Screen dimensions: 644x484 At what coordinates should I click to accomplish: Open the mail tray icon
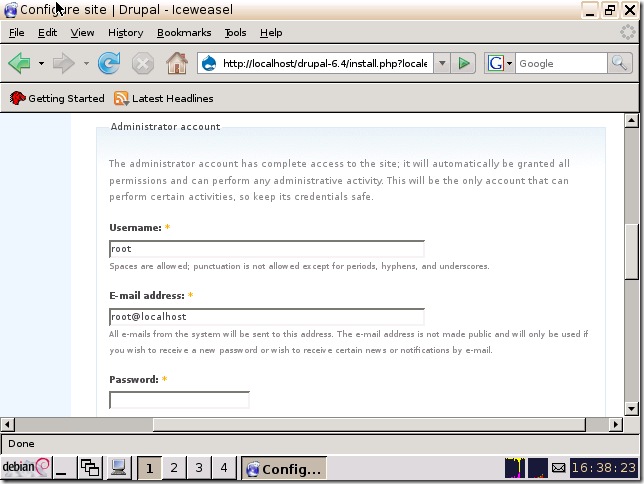(x=558, y=468)
